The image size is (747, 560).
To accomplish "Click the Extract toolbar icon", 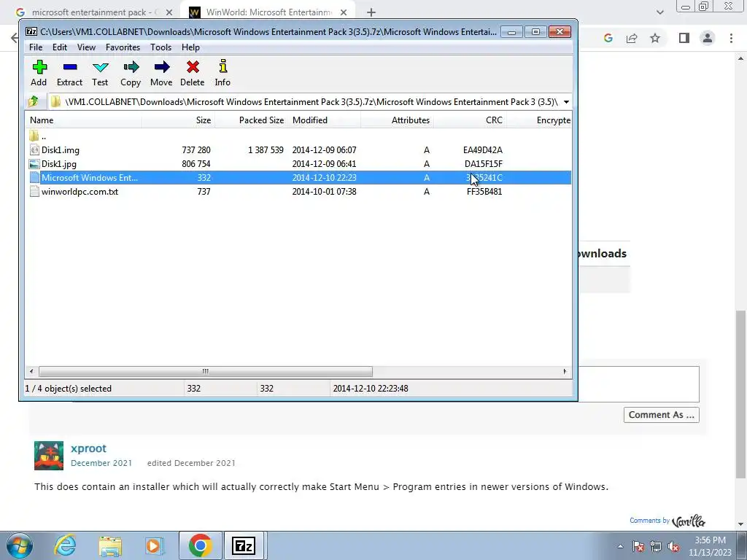I will pos(69,67).
